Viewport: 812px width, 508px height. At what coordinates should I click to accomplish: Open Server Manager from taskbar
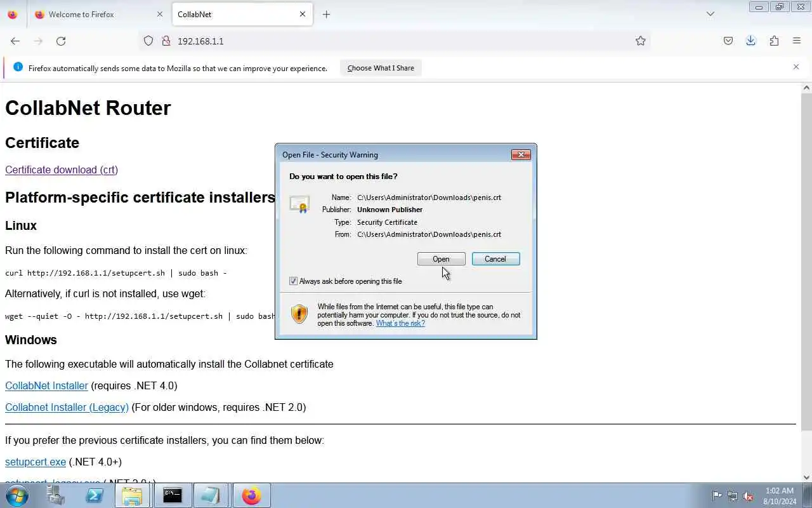click(x=56, y=495)
